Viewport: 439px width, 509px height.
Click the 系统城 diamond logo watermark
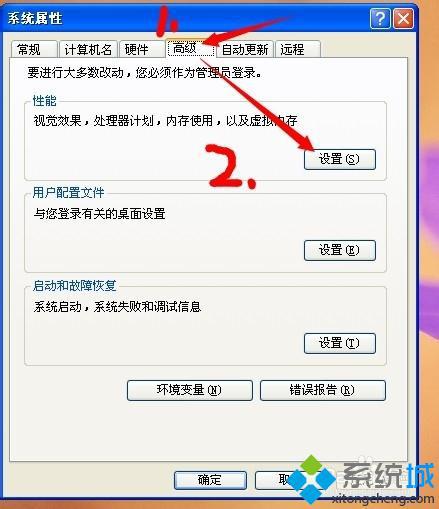[x=311, y=479]
